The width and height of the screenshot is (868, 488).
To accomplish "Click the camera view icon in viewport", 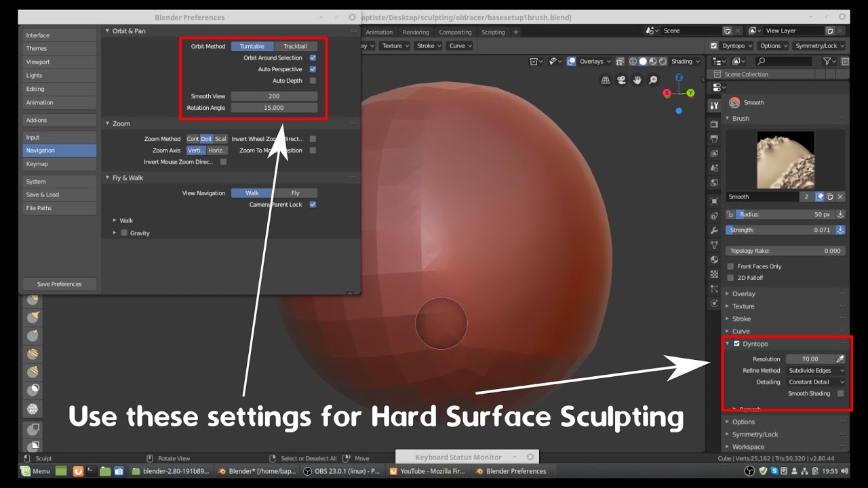I will (x=622, y=80).
